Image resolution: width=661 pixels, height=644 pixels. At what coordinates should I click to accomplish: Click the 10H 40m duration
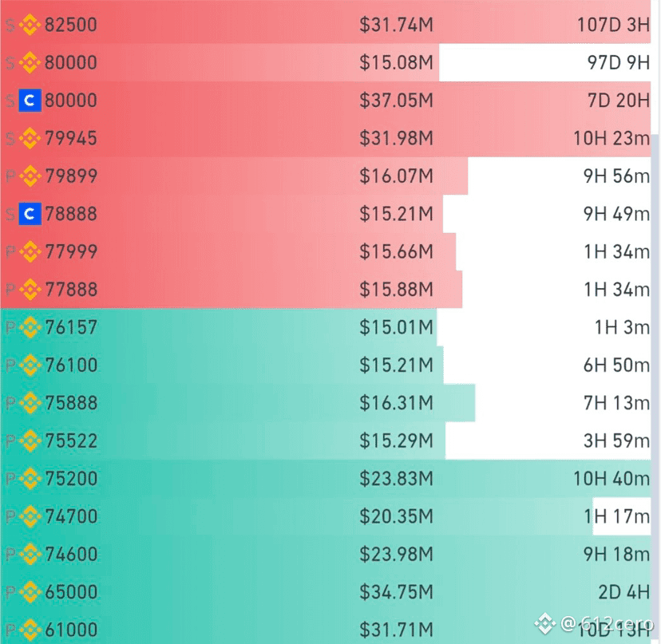coord(612,479)
